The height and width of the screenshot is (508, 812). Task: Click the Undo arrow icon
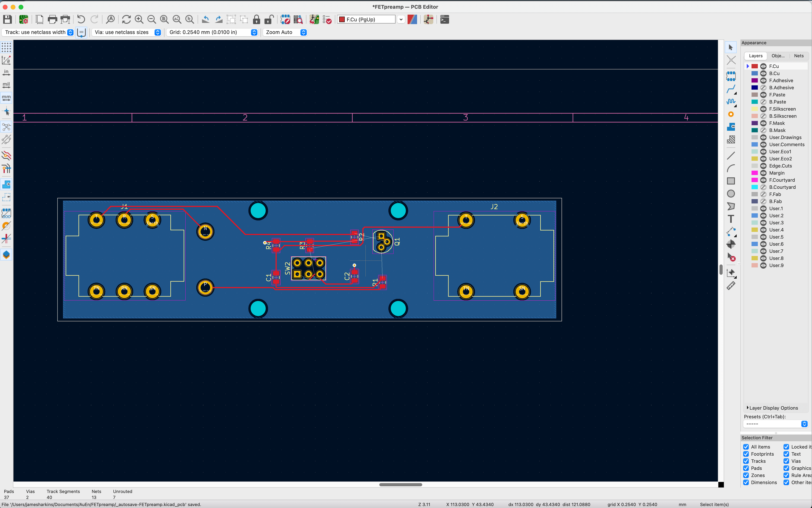tap(81, 19)
